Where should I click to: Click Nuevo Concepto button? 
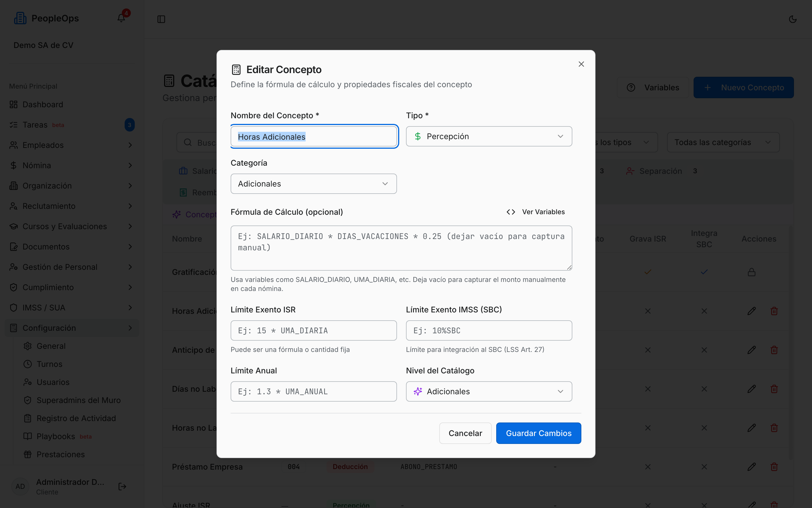pos(743,87)
